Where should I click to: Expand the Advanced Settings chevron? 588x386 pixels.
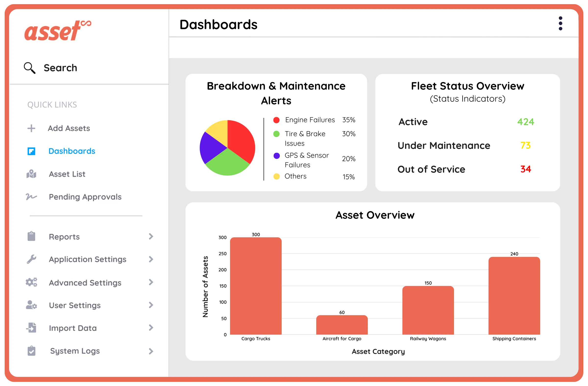tap(151, 283)
